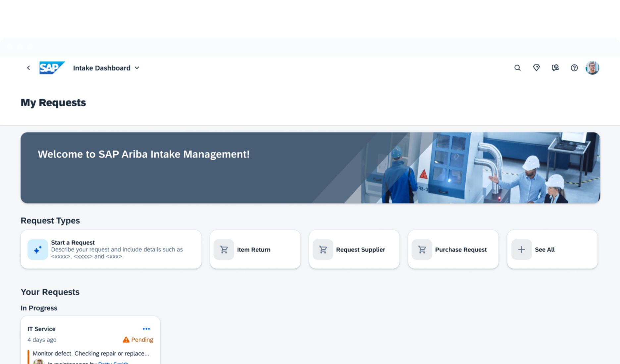Click the Monitor defect description text
620x364 pixels.
[x=91, y=353]
